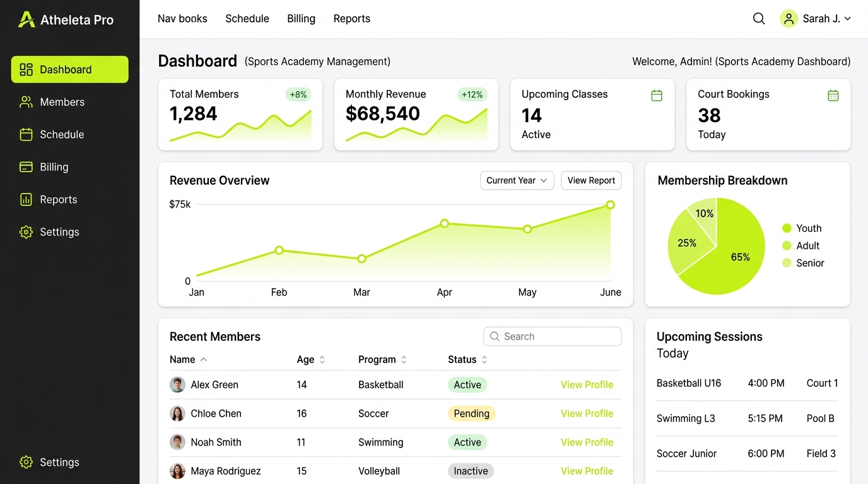868x484 pixels.
Task: Click the Schedule calendar icon in sidebar
Action: coord(26,134)
